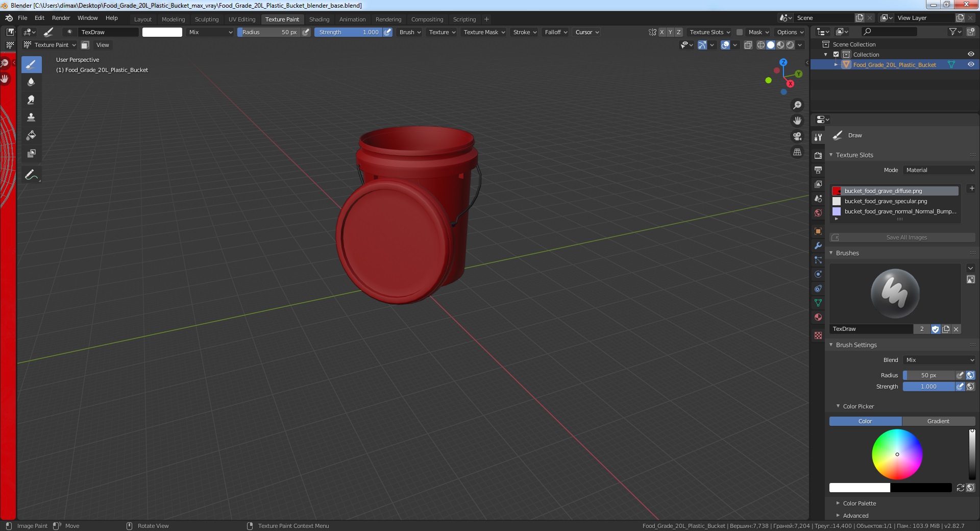Select the Draw brush tool
980x531 pixels.
[31, 64]
